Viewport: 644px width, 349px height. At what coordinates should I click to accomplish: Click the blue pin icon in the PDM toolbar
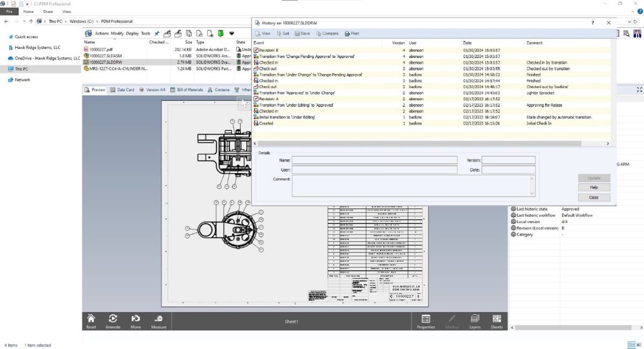click(x=157, y=33)
